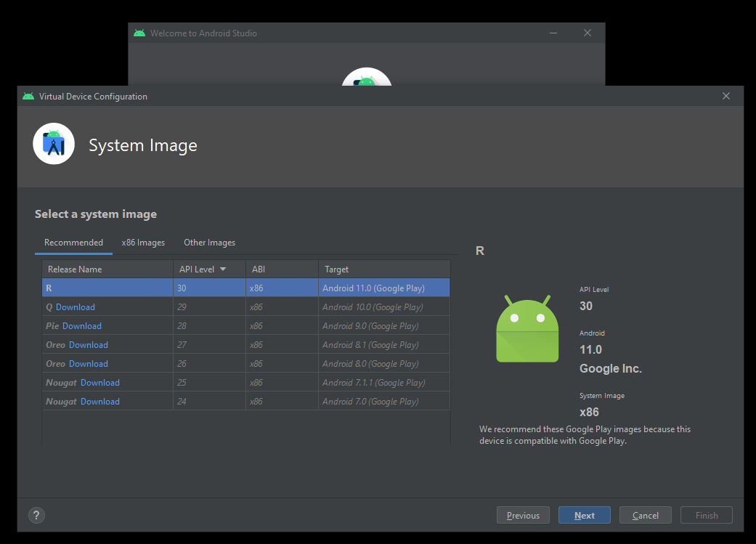Download the Pie system image

pyautogui.click(x=82, y=326)
